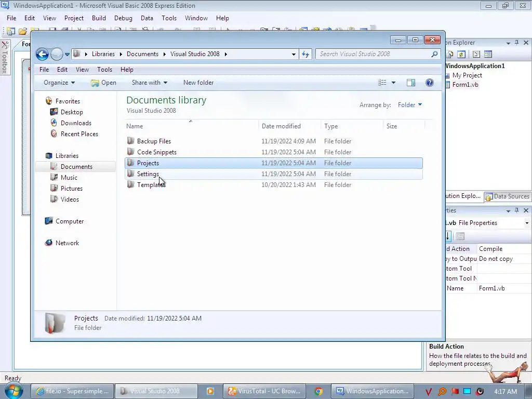Open more view options dropdown arrow
The height and width of the screenshot is (399, 532).
394,83
